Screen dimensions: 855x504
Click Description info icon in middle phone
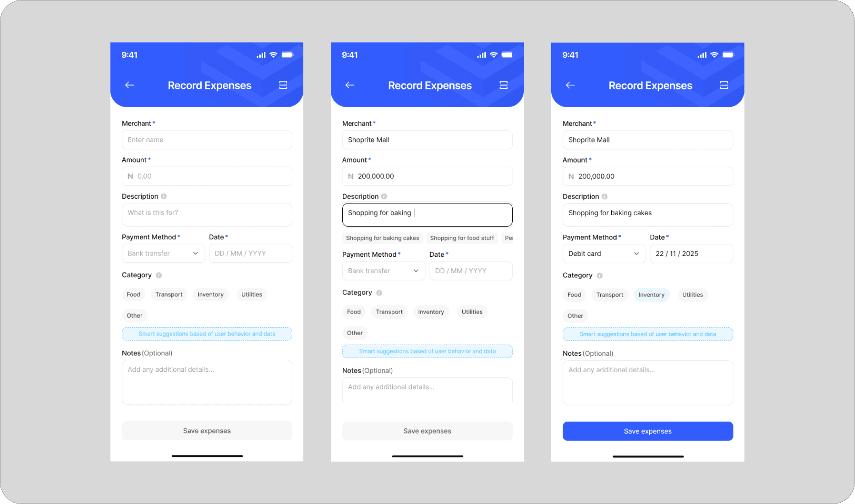click(384, 196)
